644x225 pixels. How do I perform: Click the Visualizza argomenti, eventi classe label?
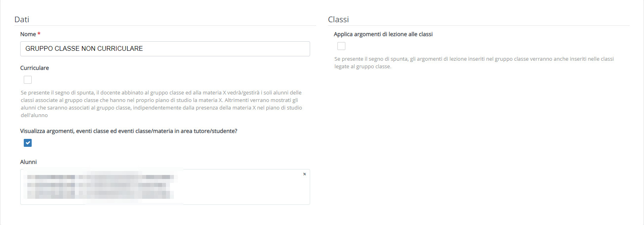click(x=129, y=131)
